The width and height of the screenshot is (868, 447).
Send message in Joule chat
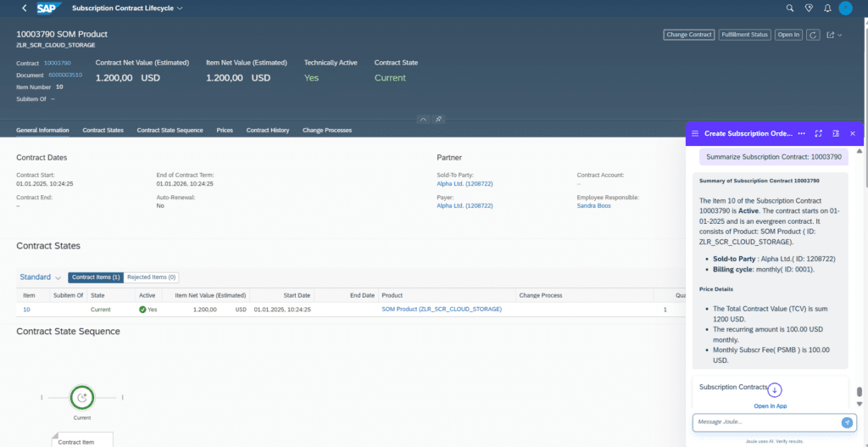click(846, 422)
